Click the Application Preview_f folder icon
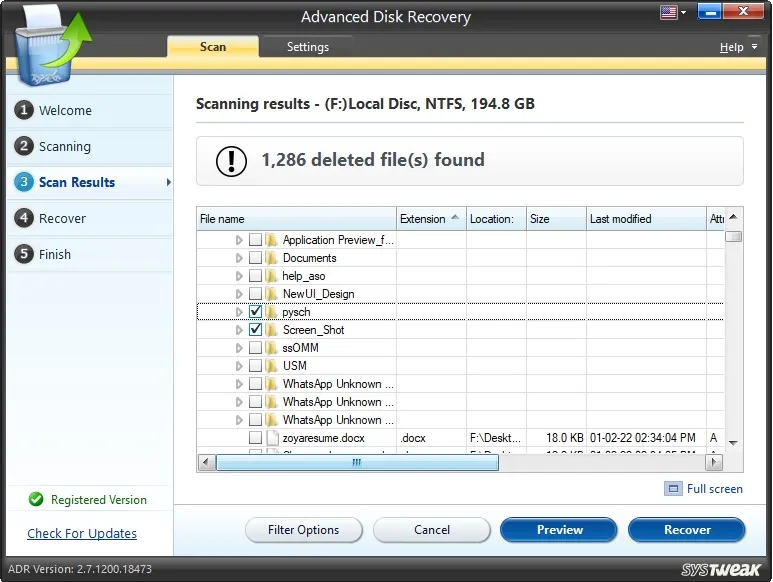 [x=271, y=240]
